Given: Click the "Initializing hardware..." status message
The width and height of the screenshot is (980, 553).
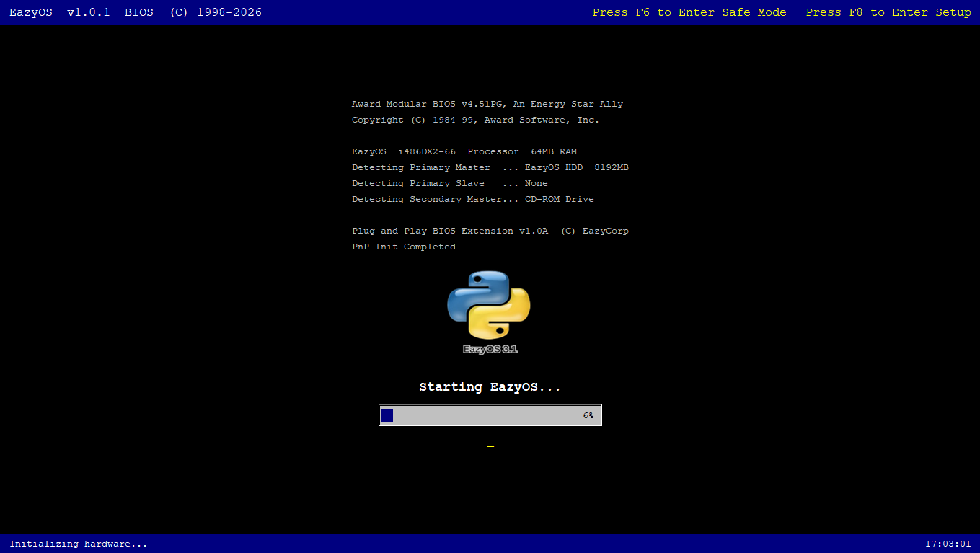Looking at the screenshot, I should tap(79, 544).
